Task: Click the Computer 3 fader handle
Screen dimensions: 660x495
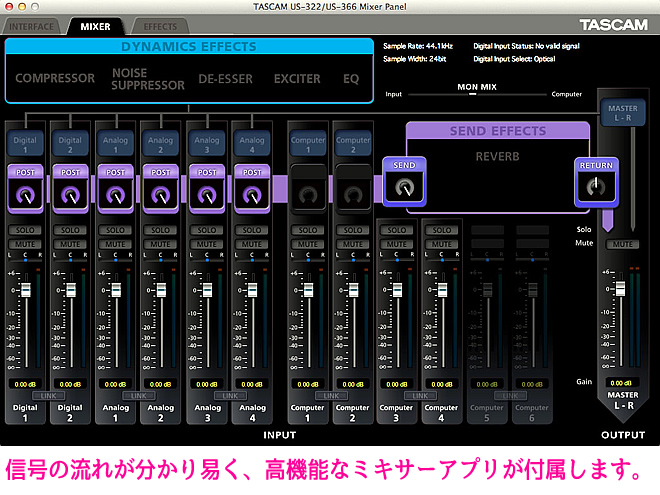Action: tap(397, 290)
